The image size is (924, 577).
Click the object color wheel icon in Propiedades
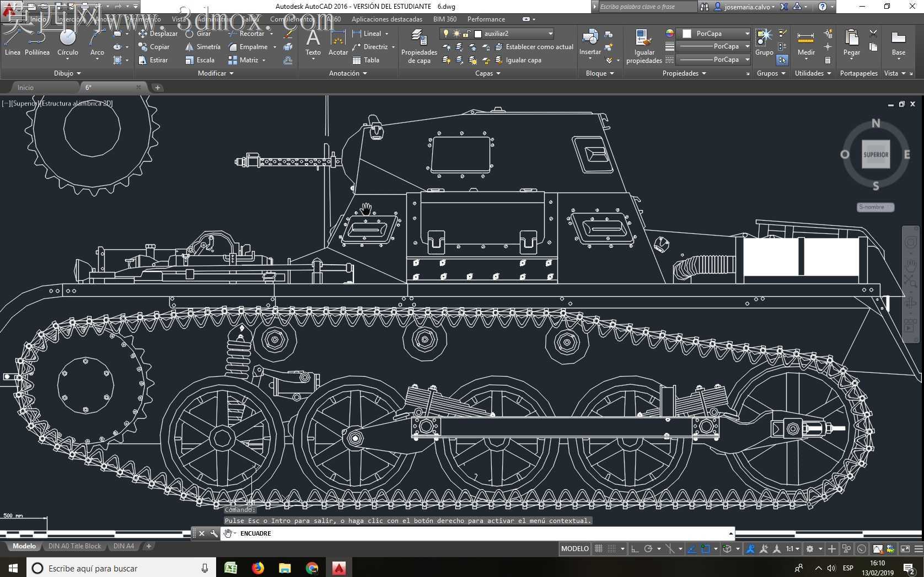669,34
